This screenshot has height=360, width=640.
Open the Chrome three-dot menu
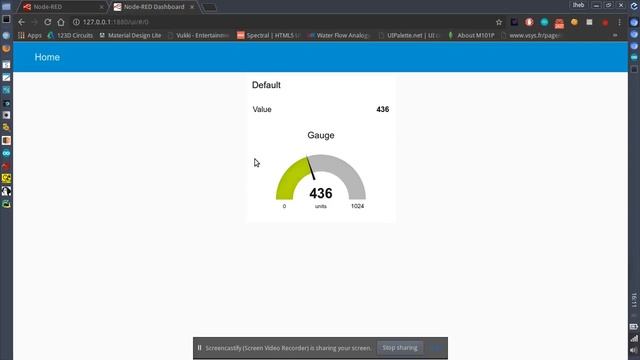pos(620,22)
